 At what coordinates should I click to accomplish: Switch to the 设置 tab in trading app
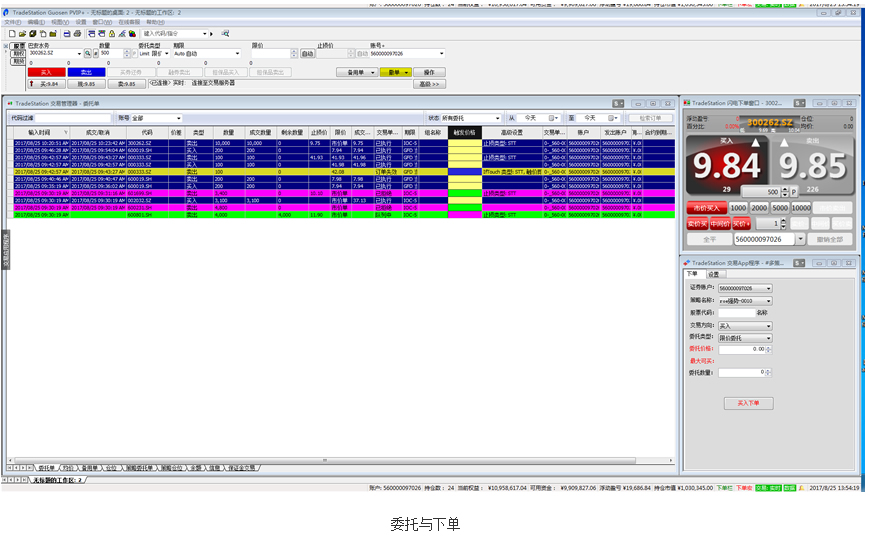[x=713, y=274]
